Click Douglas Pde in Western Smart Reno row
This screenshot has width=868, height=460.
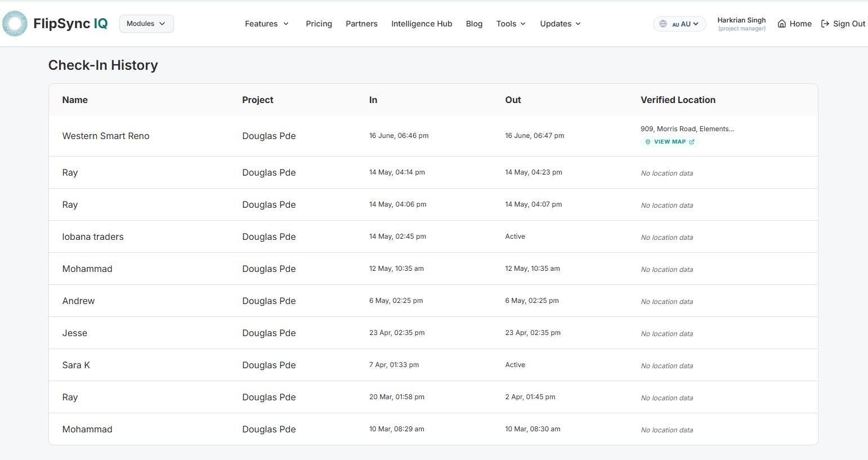click(269, 136)
